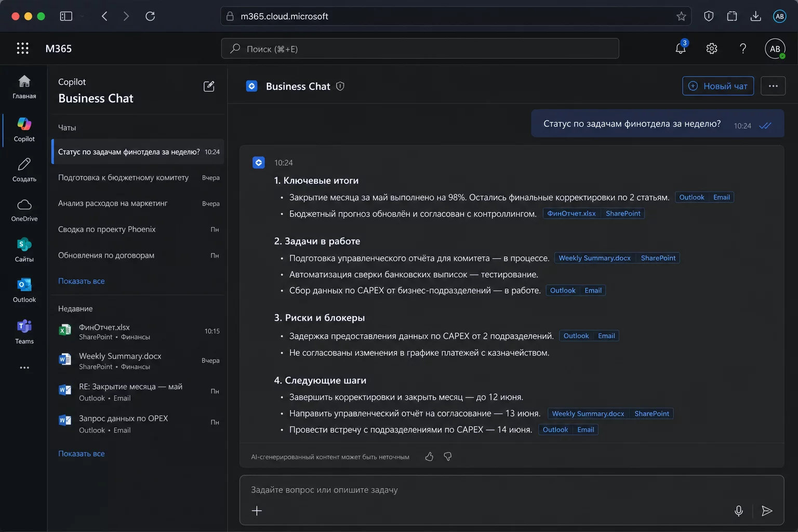The width and height of the screenshot is (798, 532).
Task: Go to Главная home in sidebar
Action: pos(24,87)
